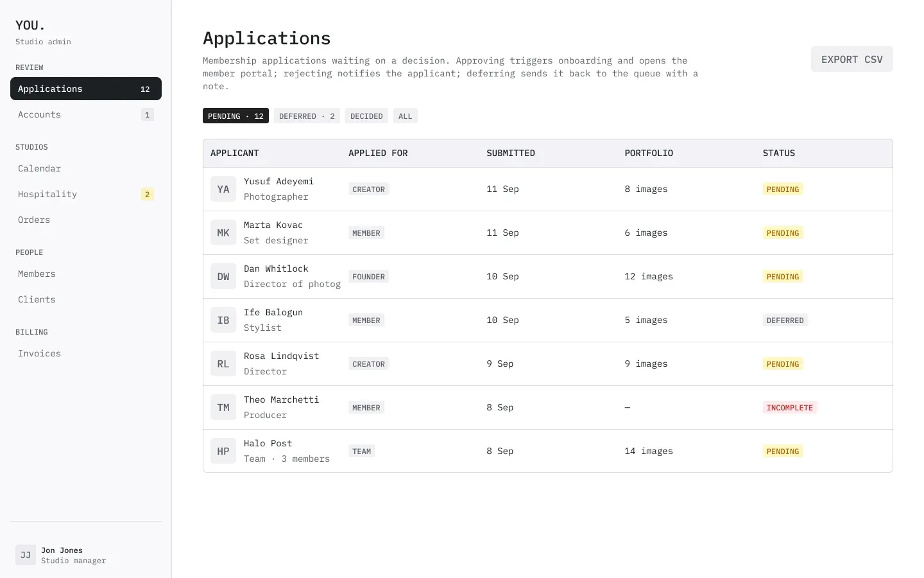Image resolution: width=924 pixels, height=578 pixels.
Task: Open the Members page
Action: 86,274
